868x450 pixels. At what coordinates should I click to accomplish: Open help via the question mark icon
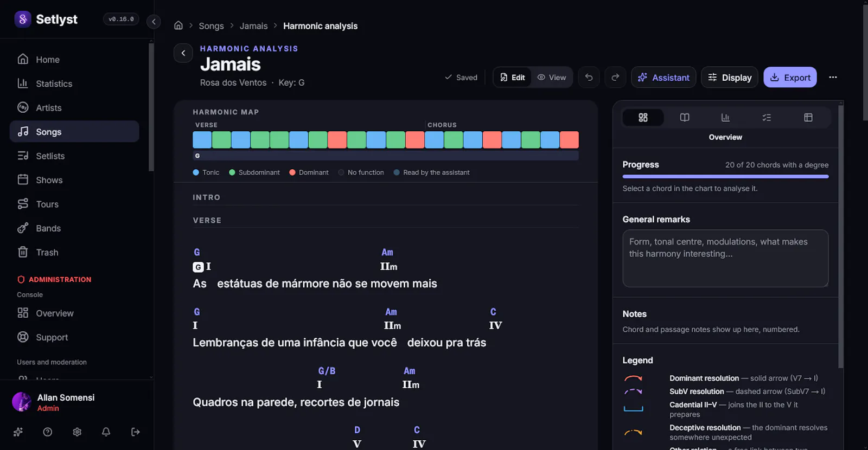48,432
